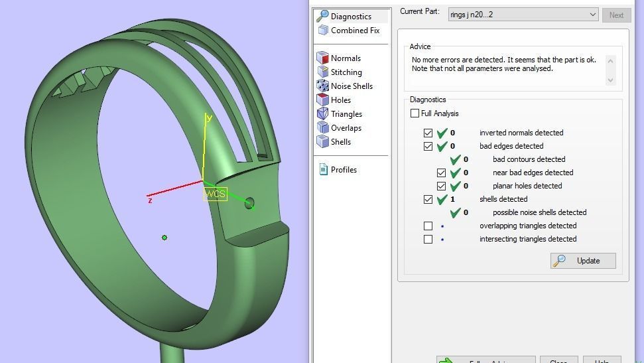Open the Triangles tool icon
The width and height of the screenshot is (644, 363).
coord(322,114)
